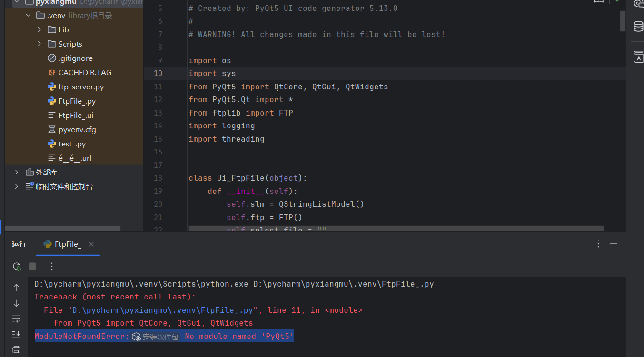Screen dimensions: 644x357
Task: Click "No module named 'PyQt5'" console text
Action: pyautogui.click(x=239, y=337)
